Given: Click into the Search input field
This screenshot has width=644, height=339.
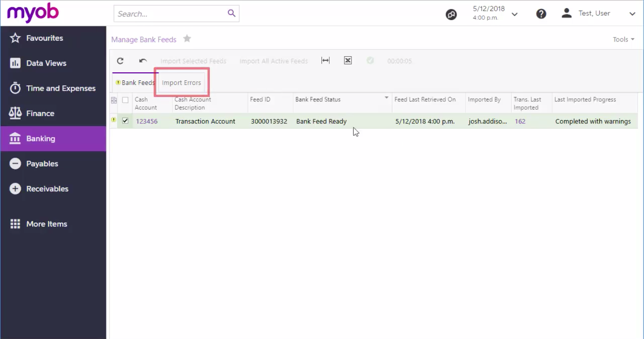Looking at the screenshot, I should pyautogui.click(x=170, y=14).
